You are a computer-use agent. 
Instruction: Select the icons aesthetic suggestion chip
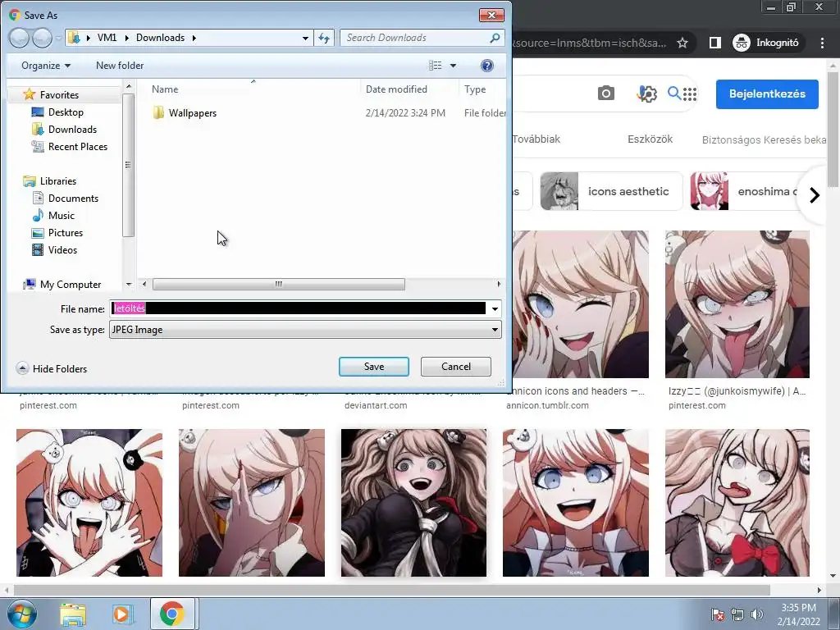click(611, 191)
